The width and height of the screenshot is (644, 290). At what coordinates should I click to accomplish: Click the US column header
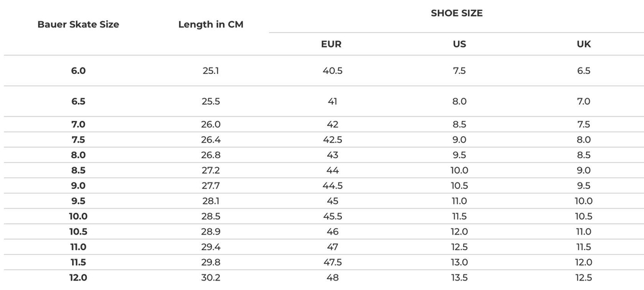tap(459, 44)
